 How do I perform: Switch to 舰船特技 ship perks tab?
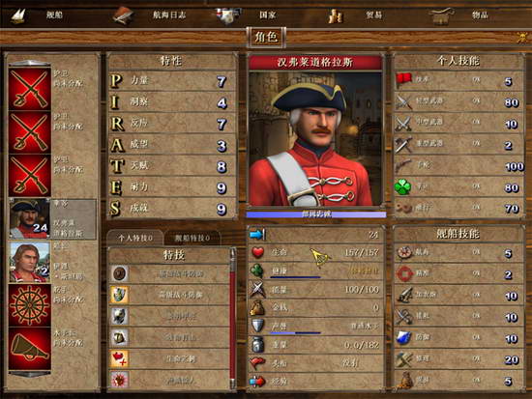[192, 238]
